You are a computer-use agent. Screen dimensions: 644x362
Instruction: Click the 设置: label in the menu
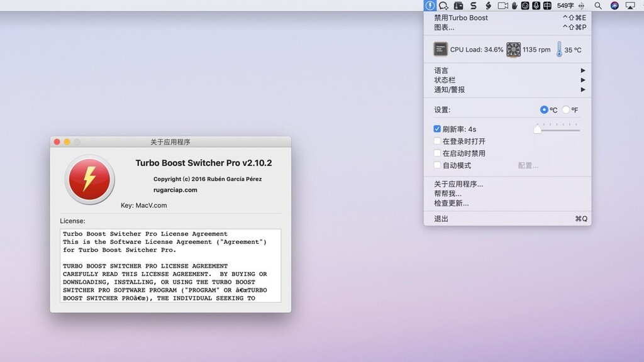(x=442, y=109)
